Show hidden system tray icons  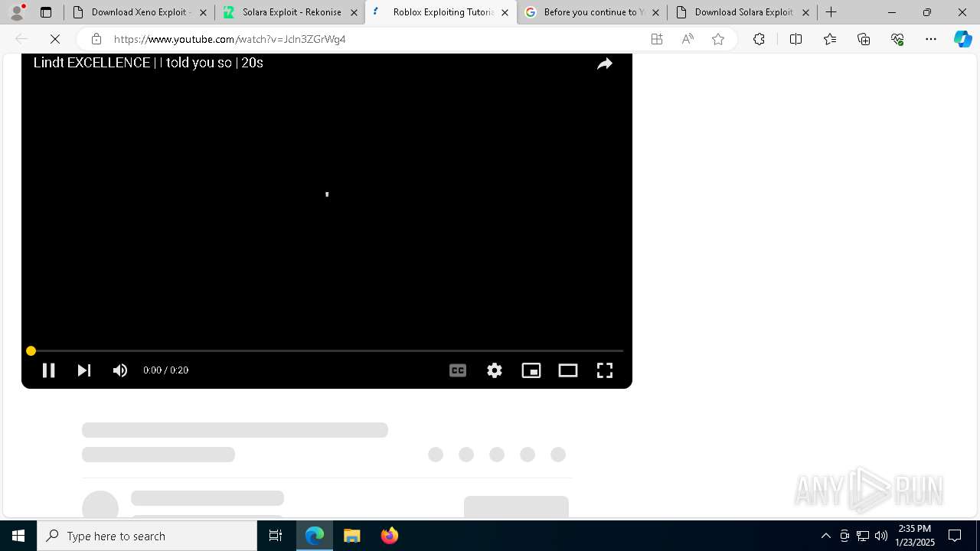[825, 536]
